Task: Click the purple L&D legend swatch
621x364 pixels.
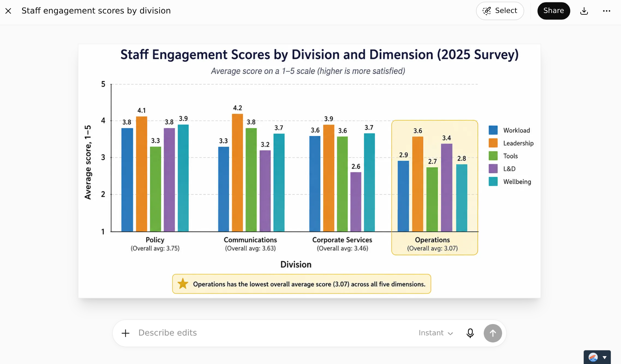Action: click(493, 169)
